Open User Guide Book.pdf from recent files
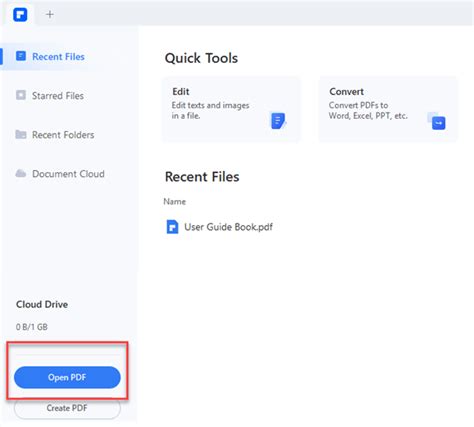The height and width of the screenshot is (427, 474). pos(220,227)
